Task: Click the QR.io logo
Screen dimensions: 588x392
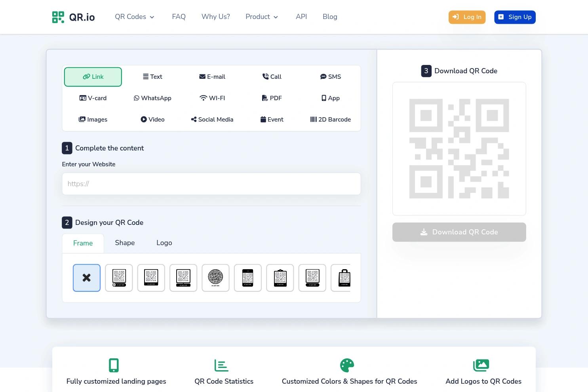Action: tap(74, 17)
